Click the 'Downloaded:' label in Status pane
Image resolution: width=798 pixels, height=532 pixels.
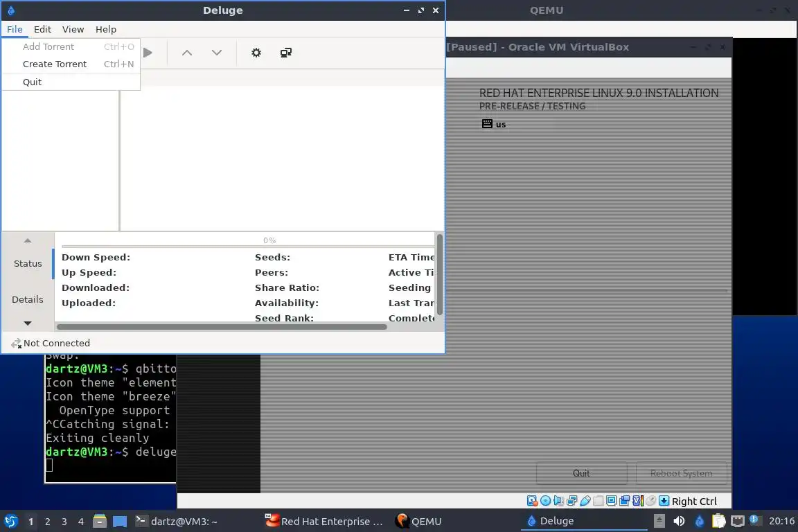pyautogui.click(x=96, y=288)
